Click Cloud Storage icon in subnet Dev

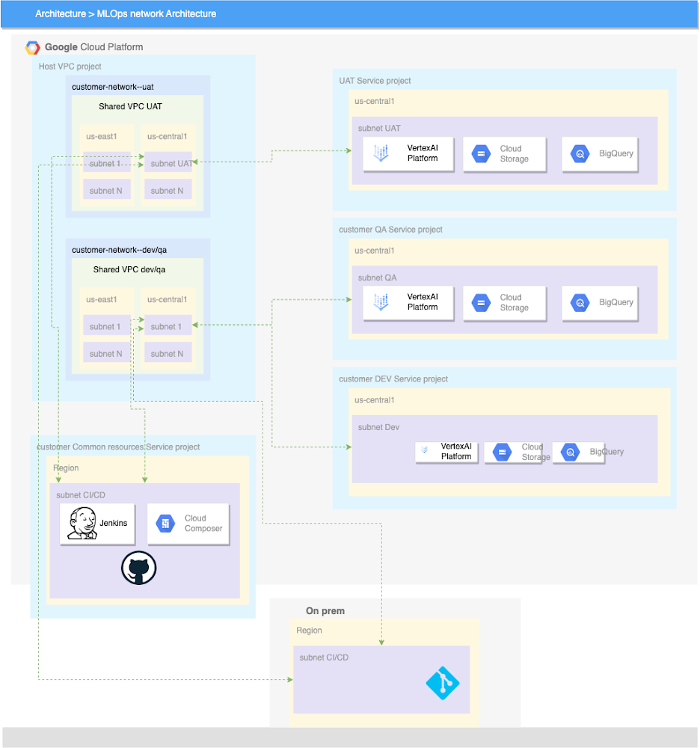(x=502, y=452)
